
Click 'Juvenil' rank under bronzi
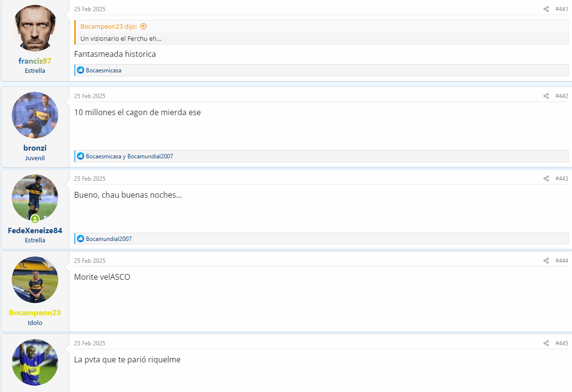[35, 158]
